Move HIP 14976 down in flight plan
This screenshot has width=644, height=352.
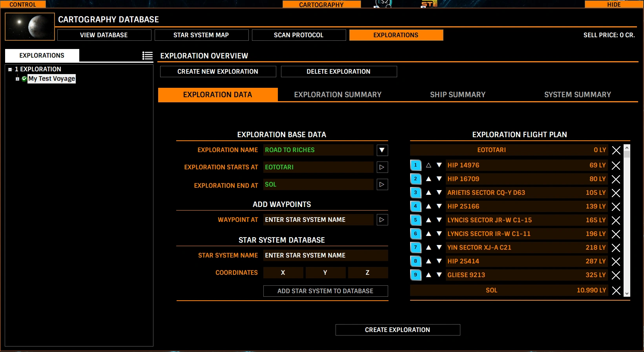439,165
